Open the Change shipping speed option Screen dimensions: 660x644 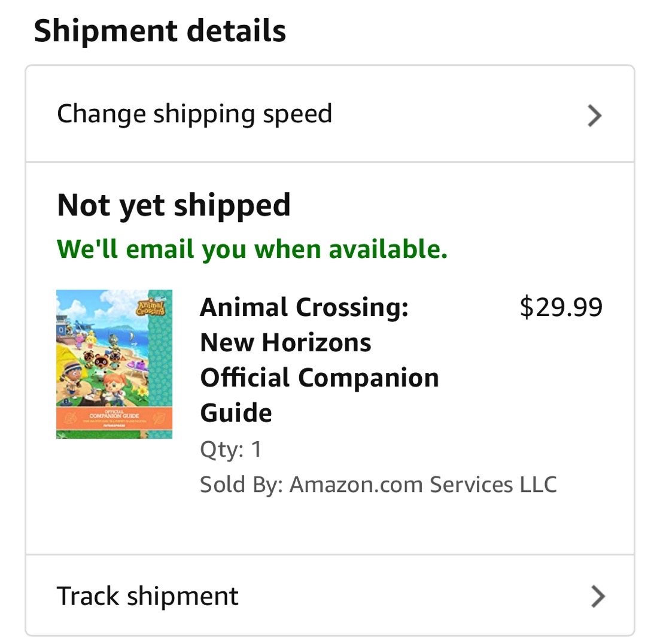194,114
